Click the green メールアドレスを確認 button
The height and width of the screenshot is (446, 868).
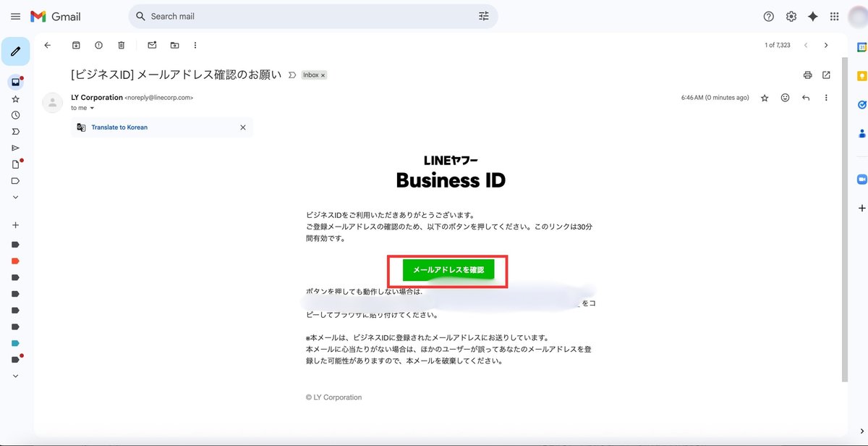point(448,270)
